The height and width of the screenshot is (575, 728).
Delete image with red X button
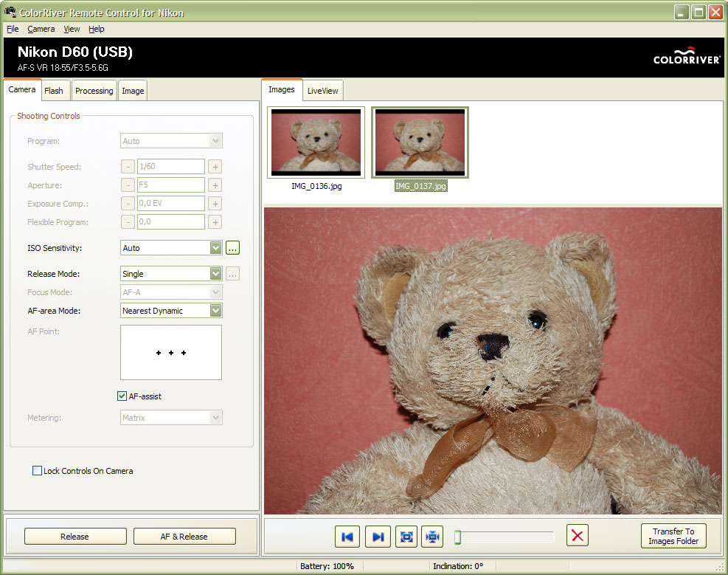tap(577, 536)
